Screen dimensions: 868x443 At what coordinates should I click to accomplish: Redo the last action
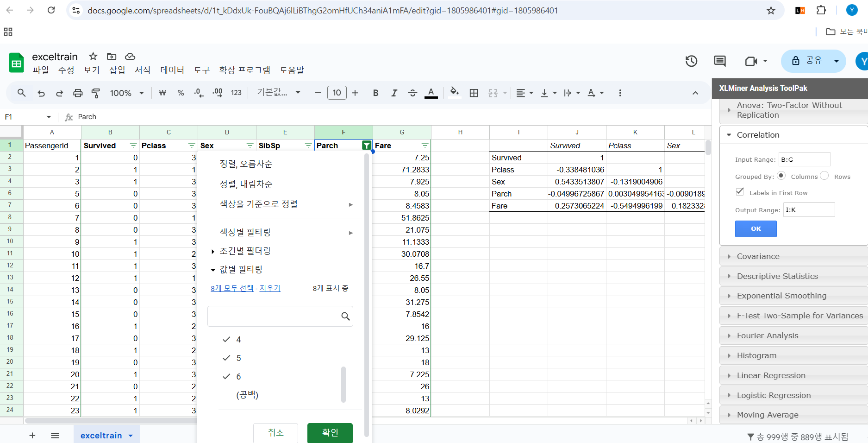point(59,93)
